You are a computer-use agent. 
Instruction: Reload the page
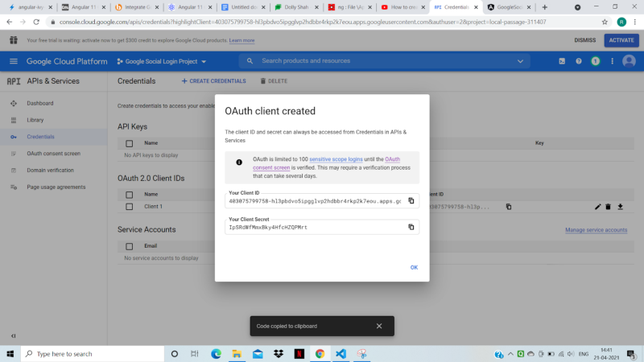pyautogui.click(x=36, y=22)
